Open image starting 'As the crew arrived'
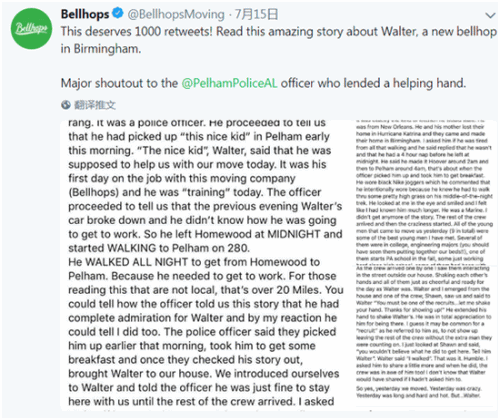Screen dimensions: 500x420 [424, 337]
